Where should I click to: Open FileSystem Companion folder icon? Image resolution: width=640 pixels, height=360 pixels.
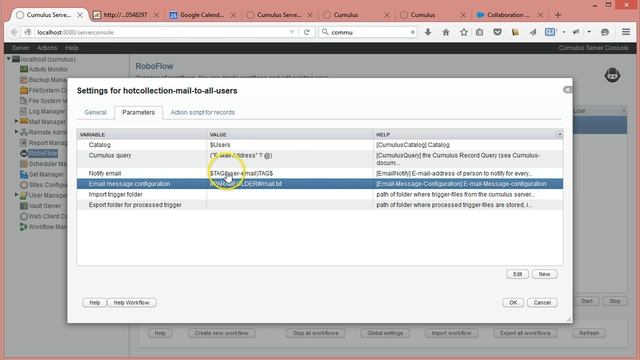pos(24,90)
